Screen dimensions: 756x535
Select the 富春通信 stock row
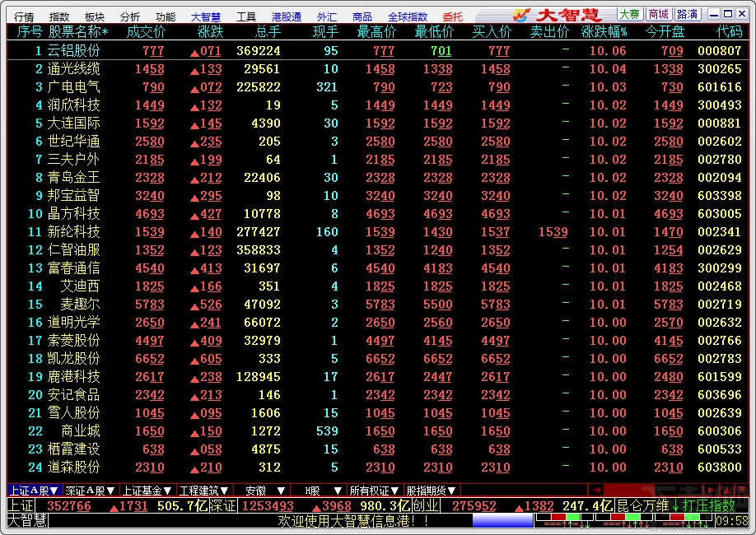(378, 268)
